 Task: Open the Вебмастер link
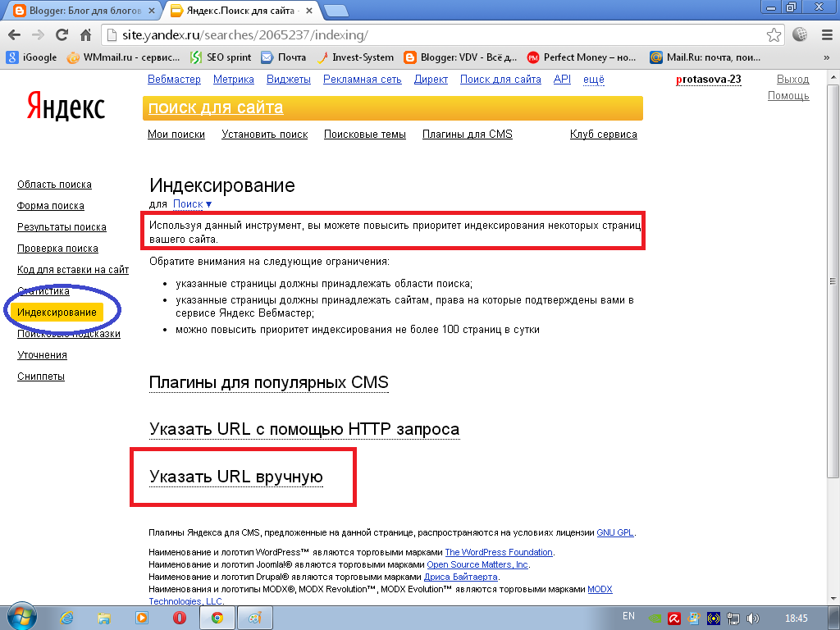pyautogui.click(x=174, y=80)
